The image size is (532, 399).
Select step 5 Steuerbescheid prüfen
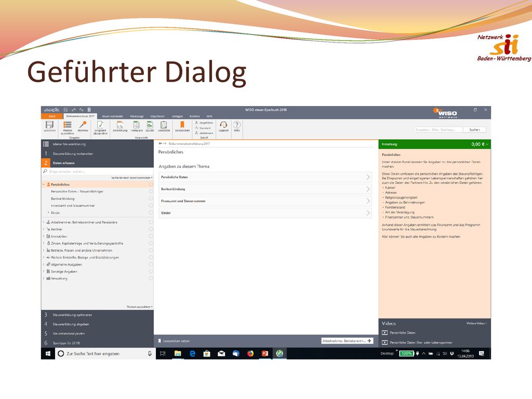[97, 334]
